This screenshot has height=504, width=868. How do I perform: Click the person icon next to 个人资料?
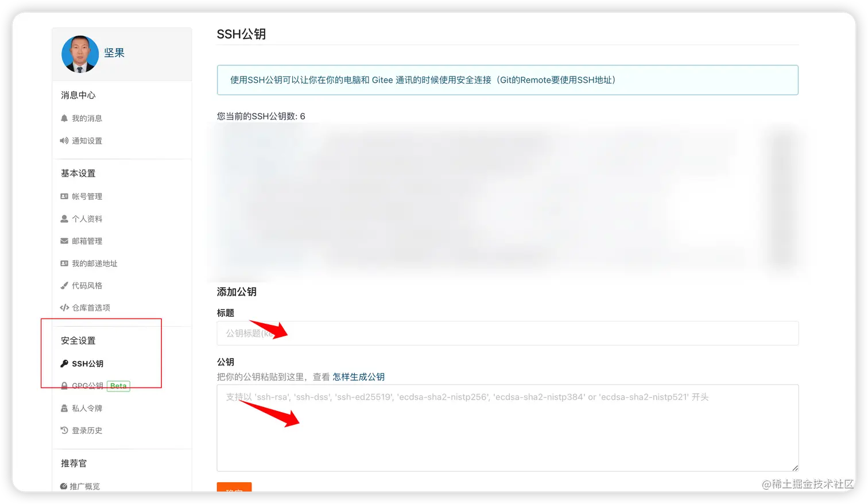click(x=64, y=219)
